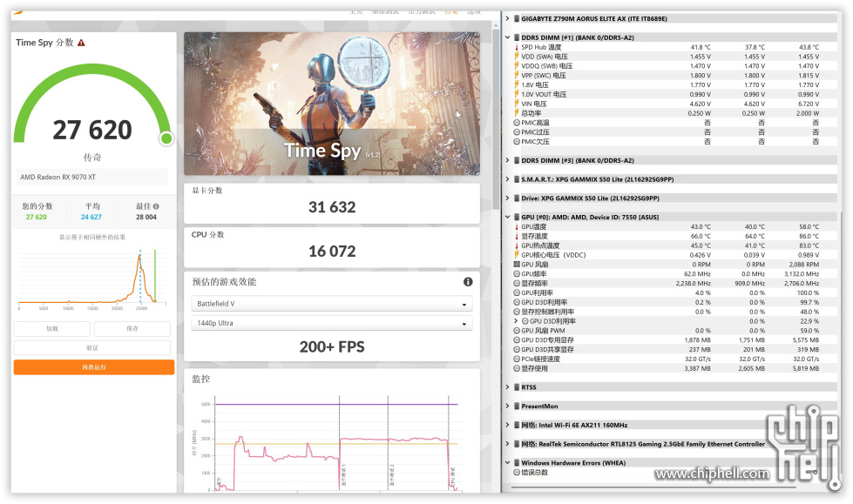
Task: Click the fan icon for GPU 风扇
Action: tap(517, 265)
